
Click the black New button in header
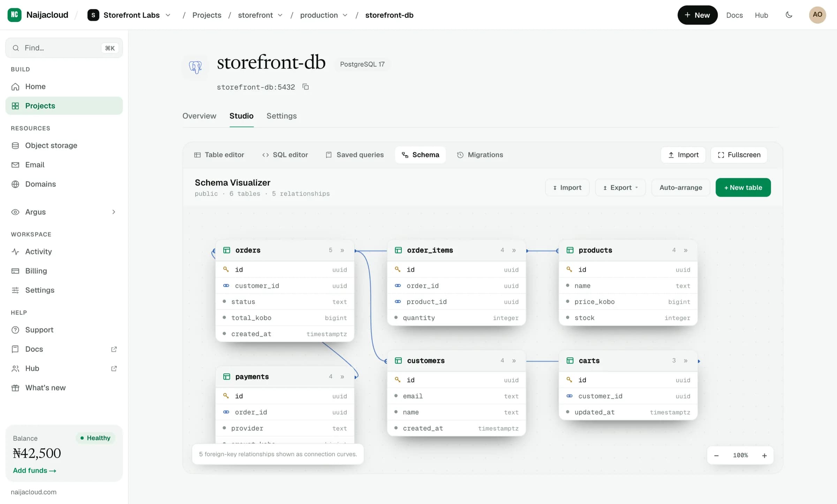[697, 15]
